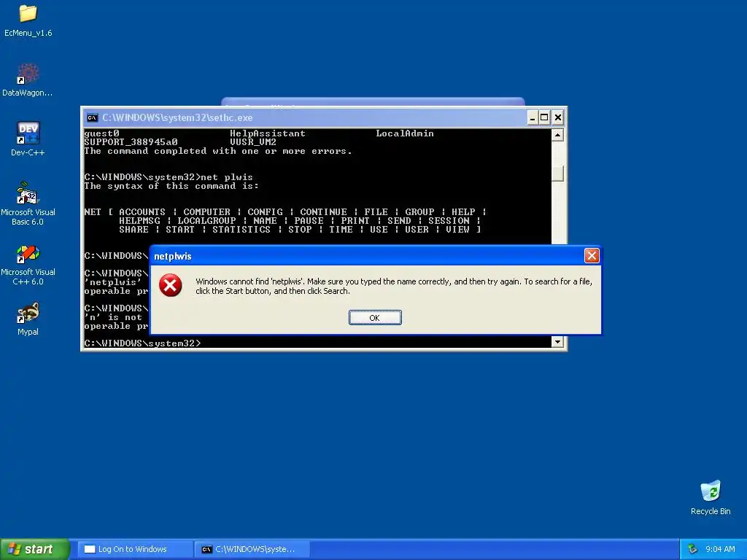Click the window title bar behind the console

coord(373,102)
